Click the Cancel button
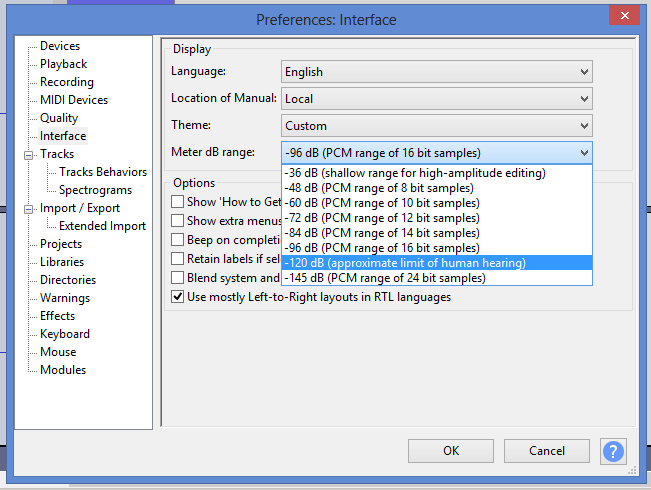651x490 pixels. (547, 451)
